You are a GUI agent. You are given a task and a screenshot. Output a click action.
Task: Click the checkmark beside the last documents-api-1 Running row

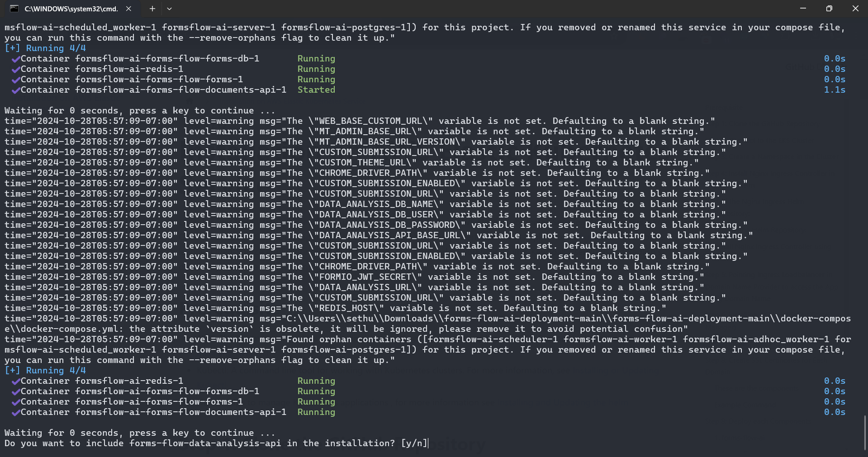(16, 412)
